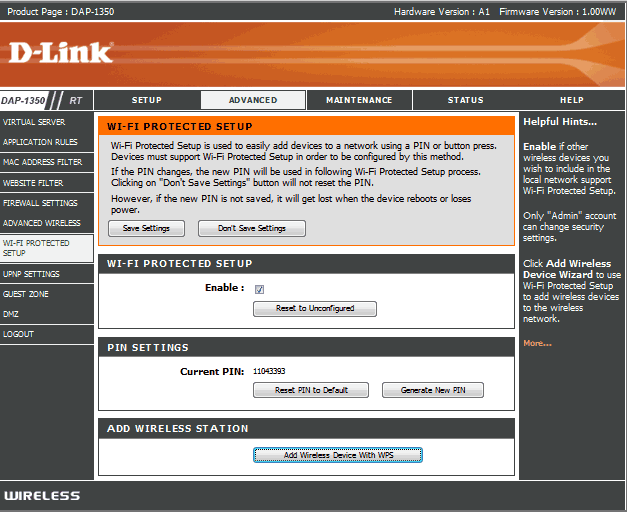Screen dimensions: 627x512
Task: Go to MAC Address Filter page
Action: point(42,162)
